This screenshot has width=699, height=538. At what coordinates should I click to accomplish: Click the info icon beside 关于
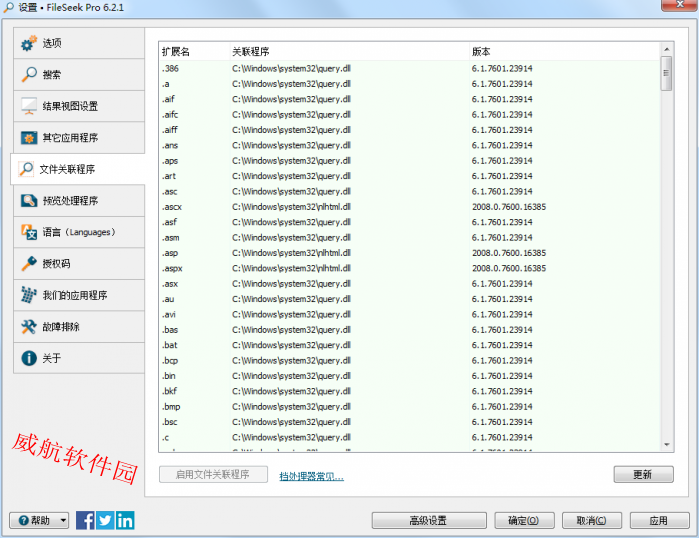coord(29,358)
